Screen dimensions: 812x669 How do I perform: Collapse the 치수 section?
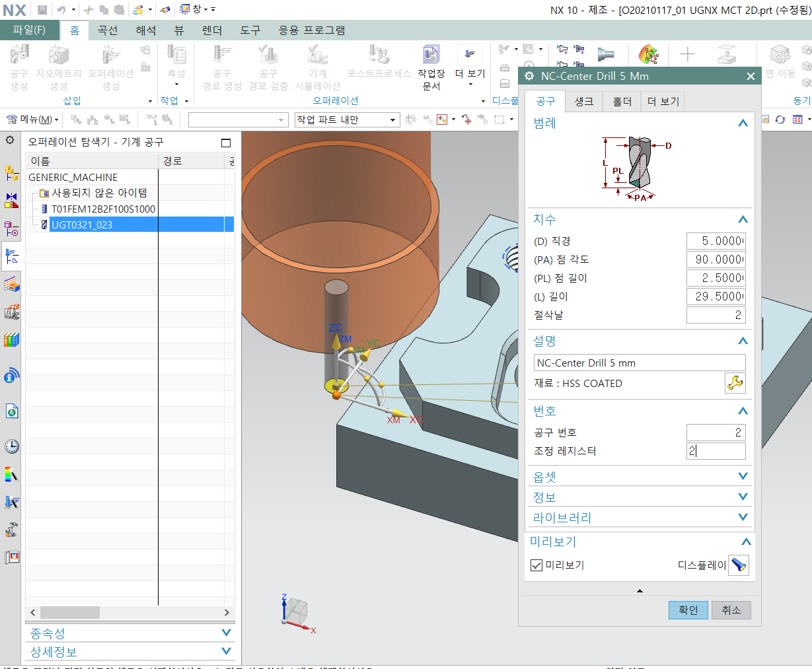[x=743, y=219]
